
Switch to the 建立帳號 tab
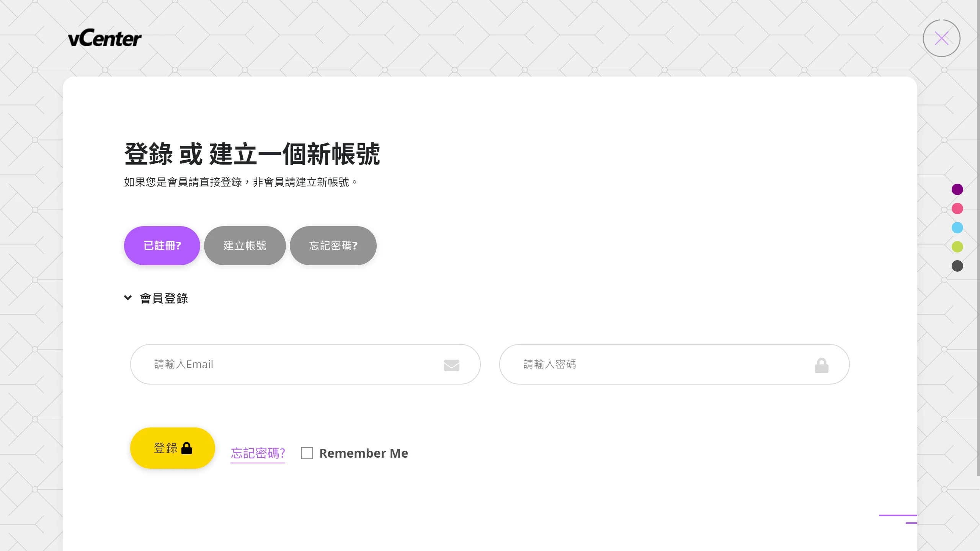(245, 246)
